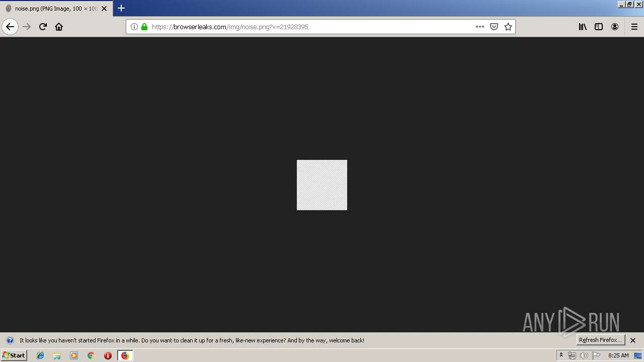Click the noise image in page center
The width and height of the screenshot is (644, 362).
(x=322, y=185)
